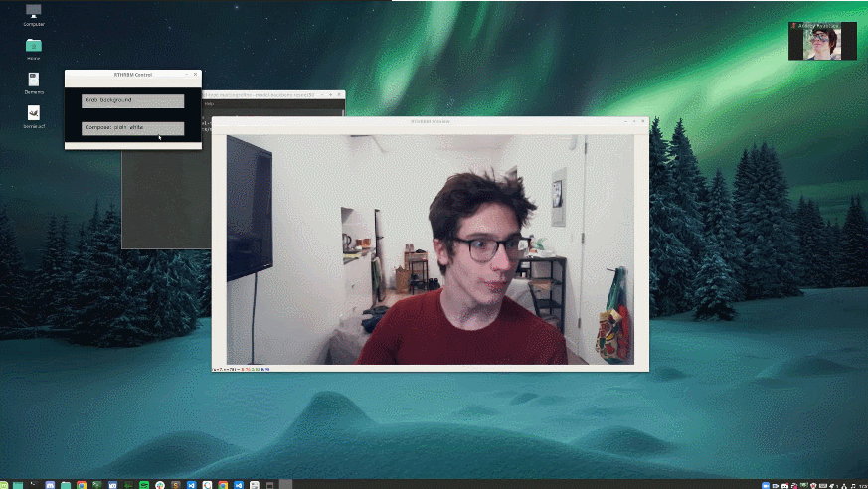Open Slack from the taskbar
This screenshot has height=489, width=868.
(x=160, y=485)
